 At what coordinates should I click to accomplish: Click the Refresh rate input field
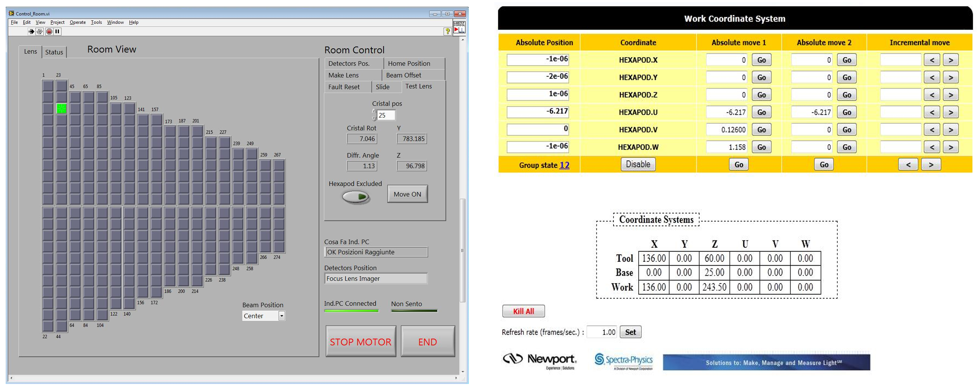[x=602, y=332]
